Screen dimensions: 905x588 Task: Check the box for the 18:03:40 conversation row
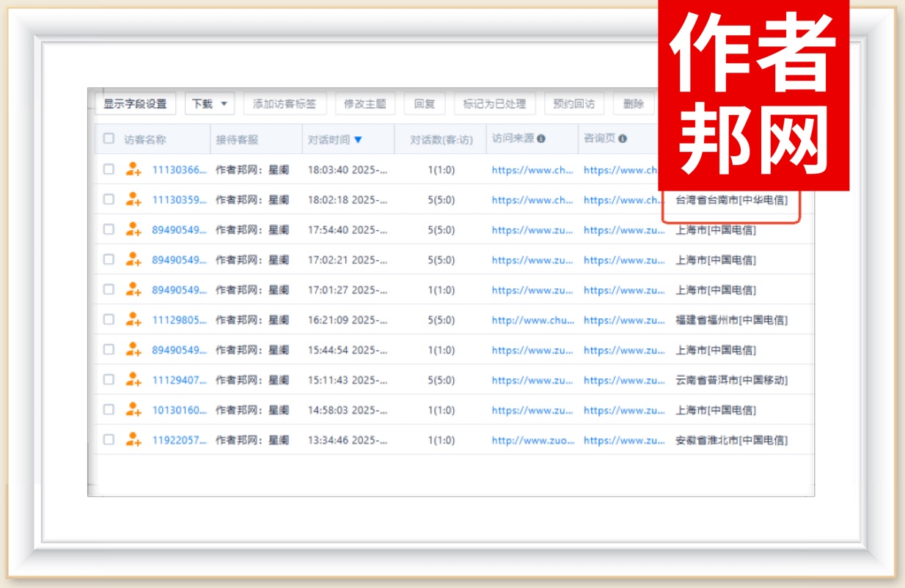coord(109,169)
